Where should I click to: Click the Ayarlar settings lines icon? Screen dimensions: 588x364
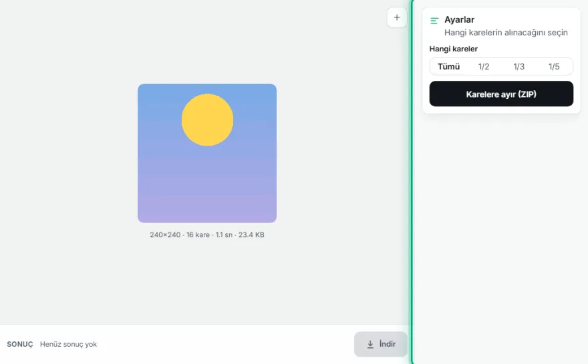coord(434,21)
